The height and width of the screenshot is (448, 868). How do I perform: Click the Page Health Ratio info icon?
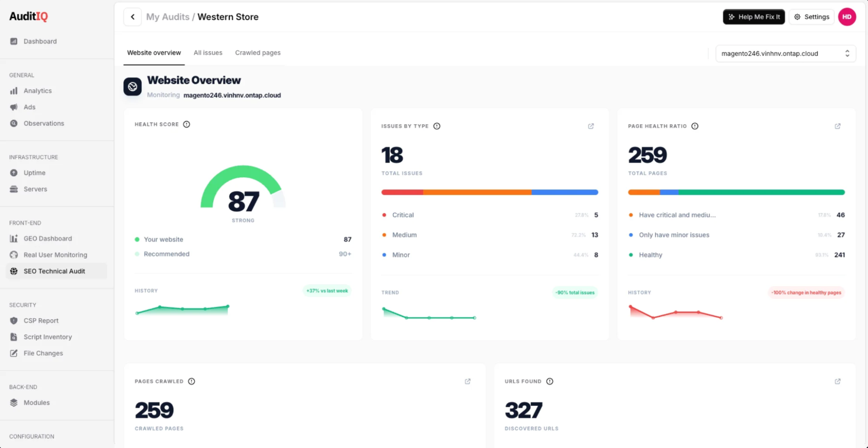pos(695,126)
